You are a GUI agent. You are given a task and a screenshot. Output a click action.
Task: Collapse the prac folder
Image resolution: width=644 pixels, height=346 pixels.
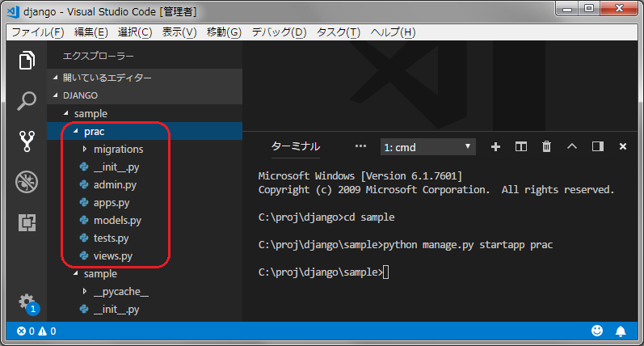[x=145, y=132]
